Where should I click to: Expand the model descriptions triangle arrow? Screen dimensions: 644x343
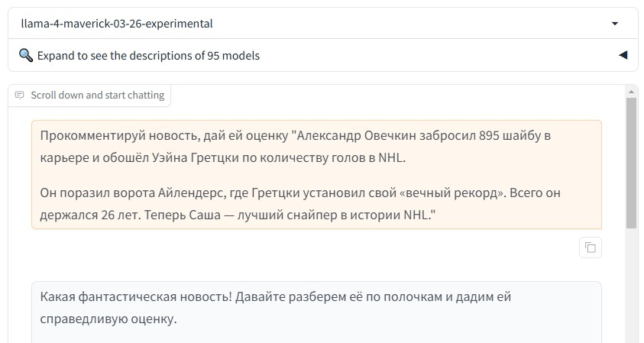coord(623,55)
